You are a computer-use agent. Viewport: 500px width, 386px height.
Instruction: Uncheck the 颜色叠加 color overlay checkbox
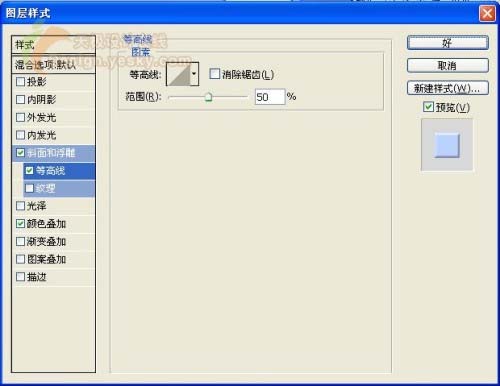[20, 224]
